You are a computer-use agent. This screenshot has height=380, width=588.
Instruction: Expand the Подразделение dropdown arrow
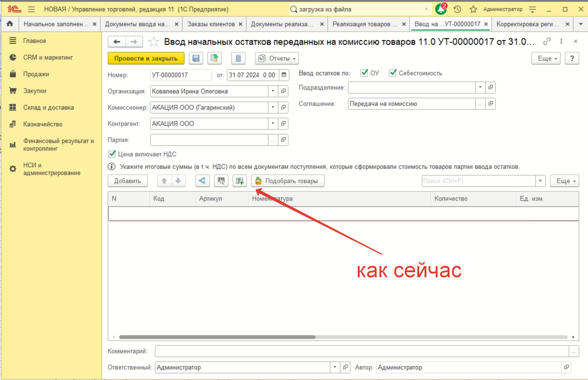[480, 87]
